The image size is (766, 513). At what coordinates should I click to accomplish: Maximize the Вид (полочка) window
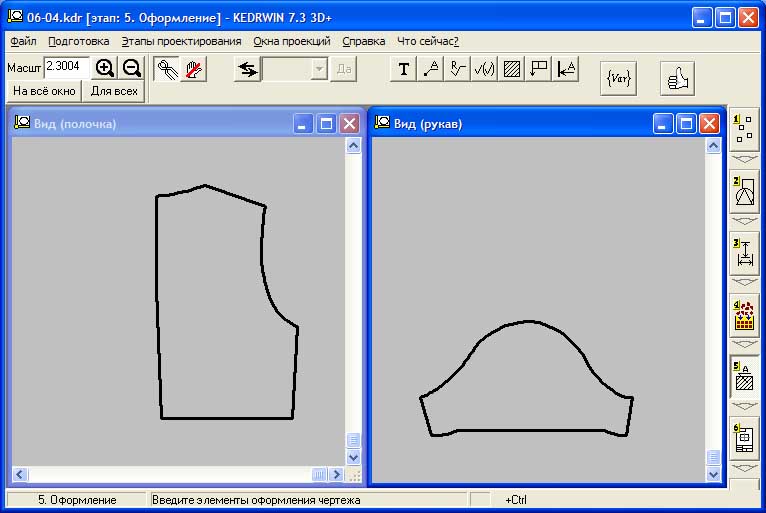pos(326,124)
